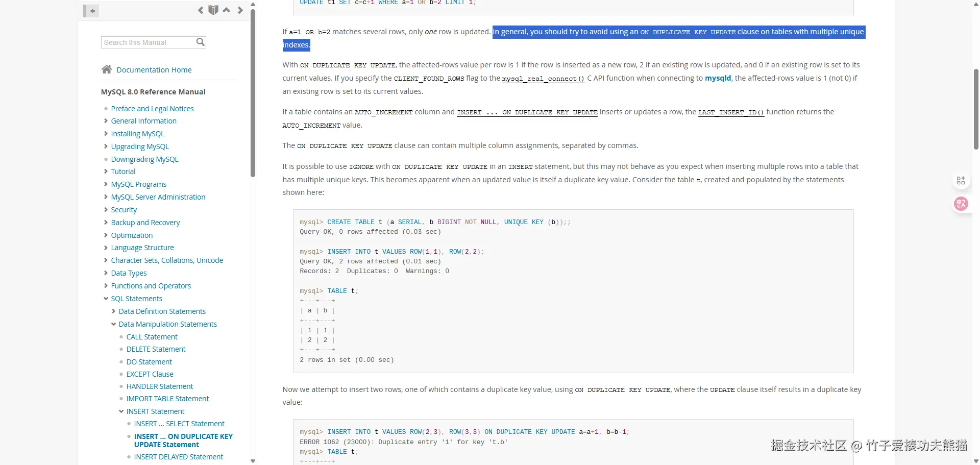Click the MySQL 8.0 Reference Manual heading

coord(153,92)
